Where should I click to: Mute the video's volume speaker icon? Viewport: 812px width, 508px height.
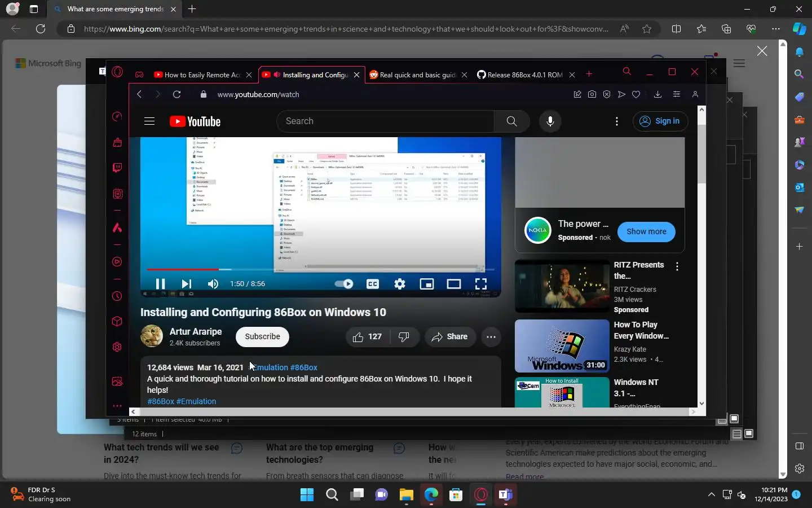(x=213, y=284)
